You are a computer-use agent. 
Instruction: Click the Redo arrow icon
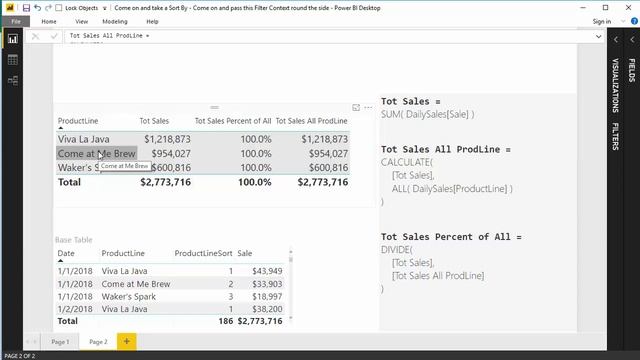[48, 8]
